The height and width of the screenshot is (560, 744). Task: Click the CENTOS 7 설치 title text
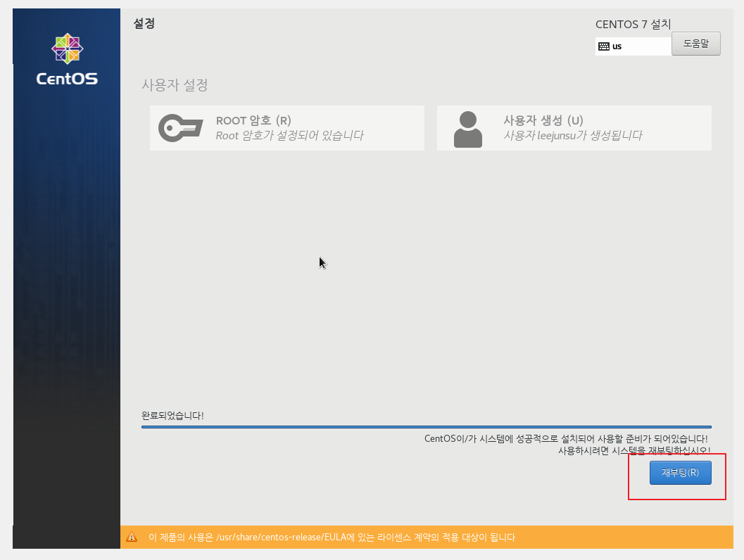click(x=633, y=24)
